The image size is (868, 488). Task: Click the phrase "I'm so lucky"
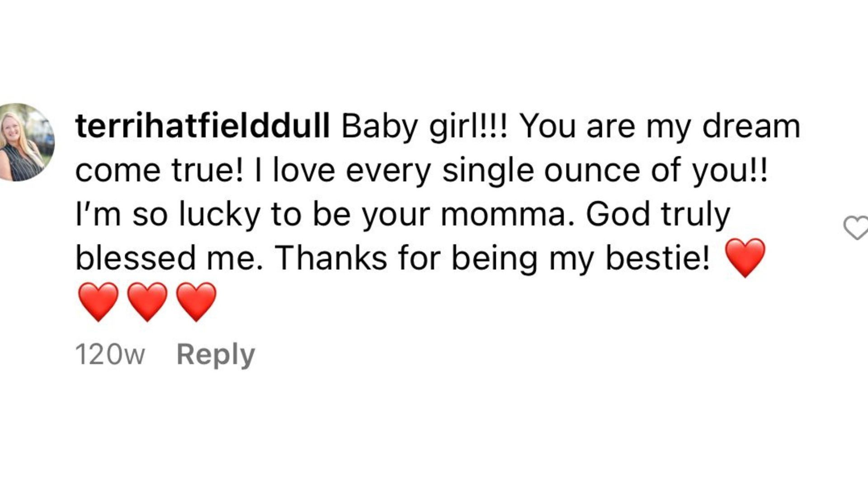point(167,214)
